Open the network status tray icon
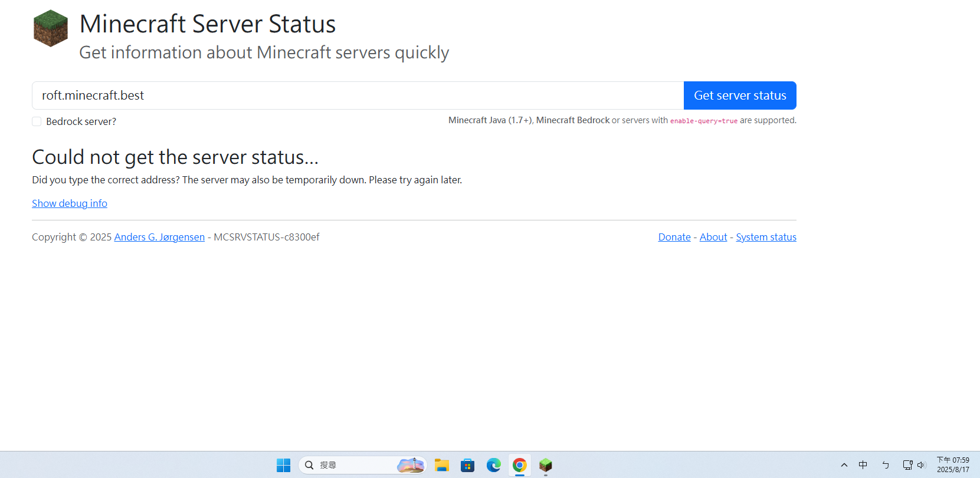 [x=908, y=465]
